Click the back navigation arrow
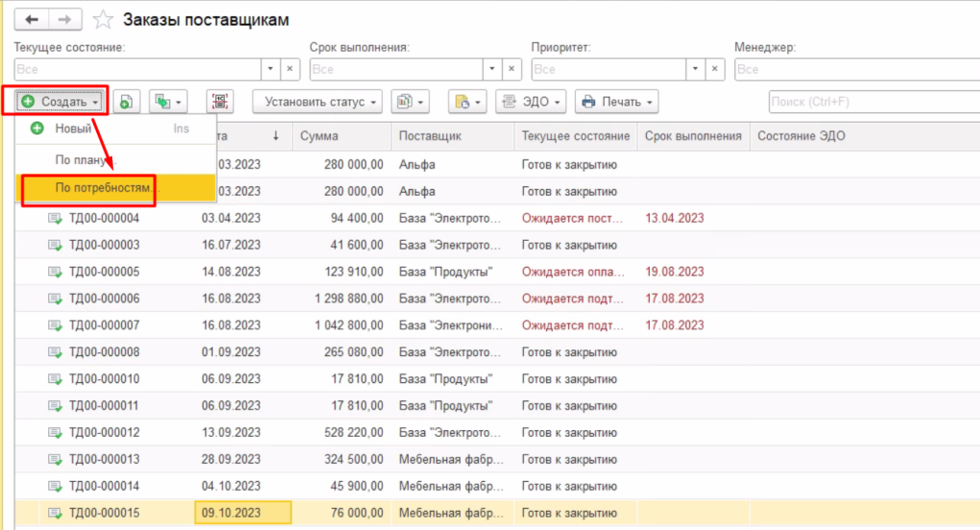This screenshot has width=980, height=530. (x=32, y=19)
